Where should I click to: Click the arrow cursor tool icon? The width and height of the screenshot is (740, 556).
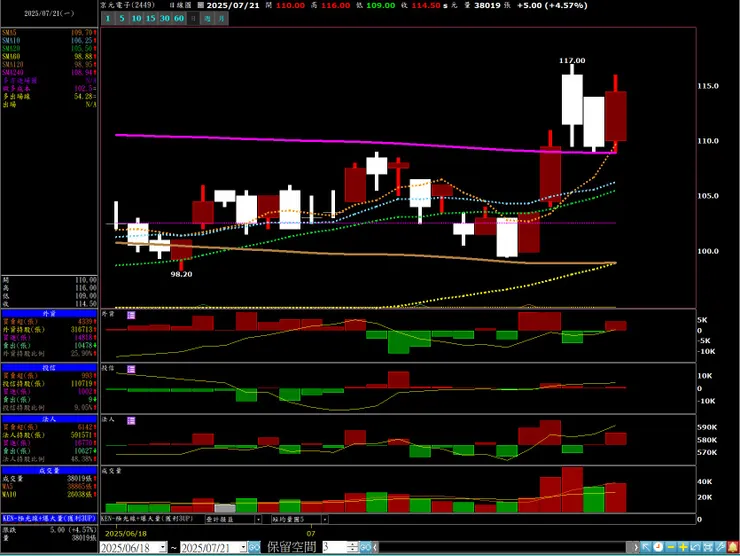[x=646, y=547]
